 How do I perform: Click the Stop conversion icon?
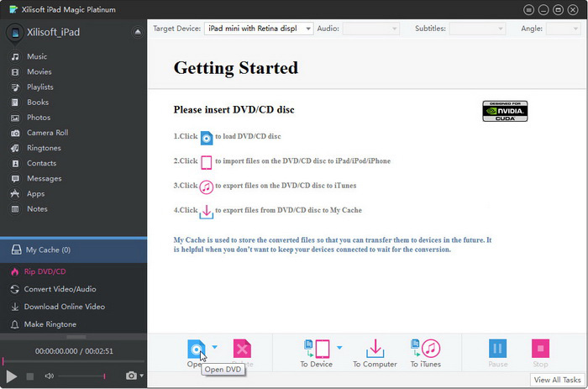(540, 348)
